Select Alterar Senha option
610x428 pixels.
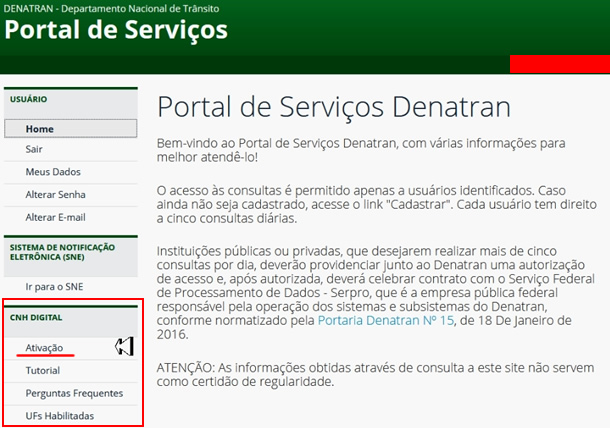(55, 195)
